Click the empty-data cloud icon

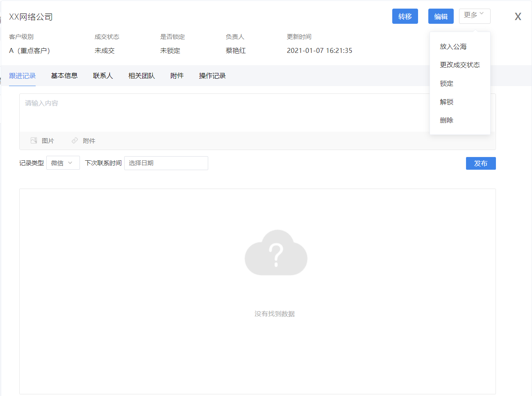276,253
